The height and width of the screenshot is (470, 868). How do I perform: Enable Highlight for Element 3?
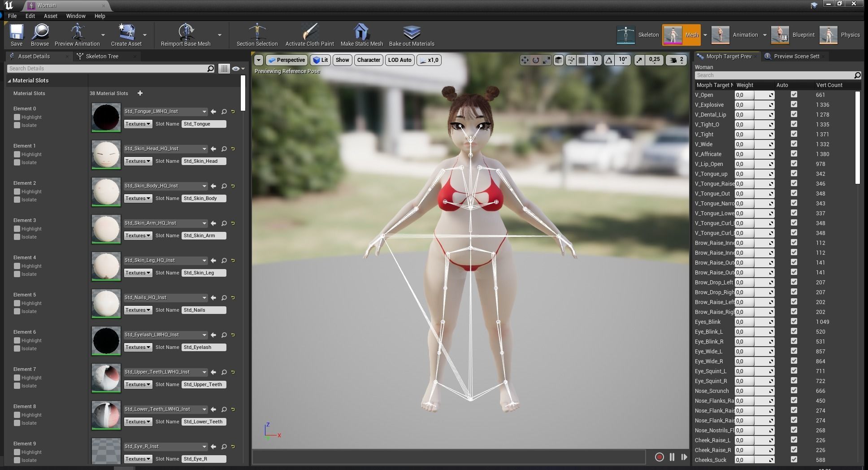[17, 229]
